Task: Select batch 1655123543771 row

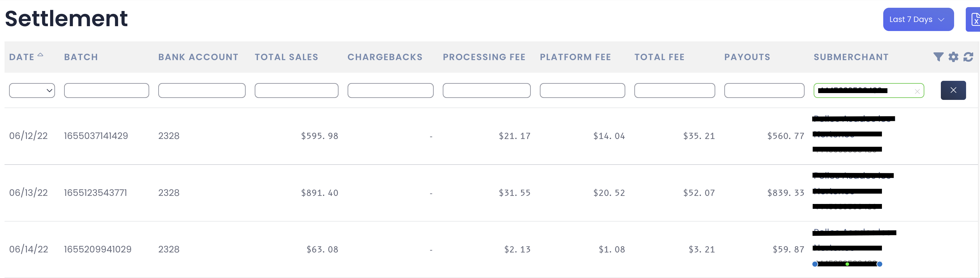Action: point(491,193)
